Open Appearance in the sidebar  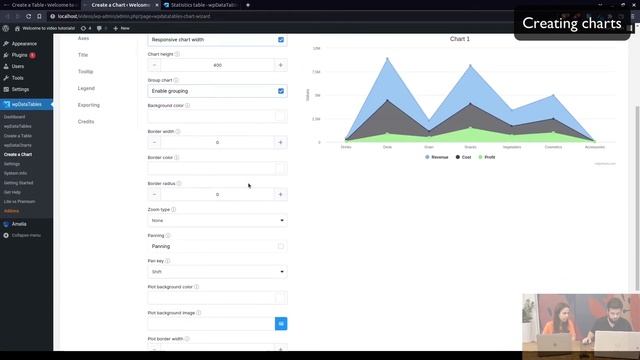pyautogui.click(x=24, y=44)
